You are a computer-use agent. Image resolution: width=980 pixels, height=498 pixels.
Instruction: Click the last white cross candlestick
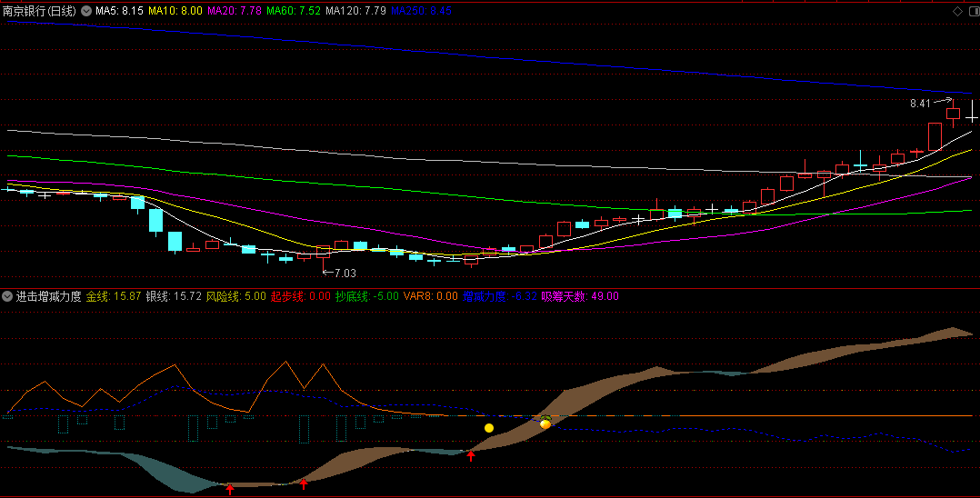coord(972,117)
